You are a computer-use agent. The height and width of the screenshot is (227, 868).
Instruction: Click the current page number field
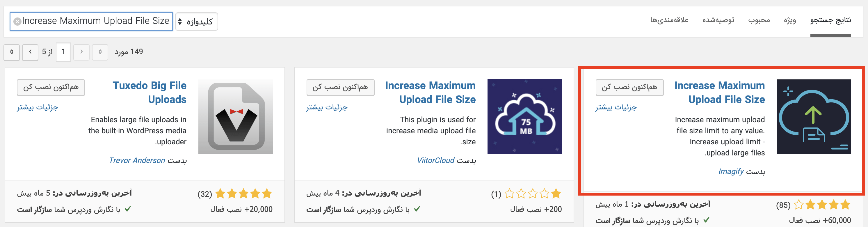(x=63, y=52)
